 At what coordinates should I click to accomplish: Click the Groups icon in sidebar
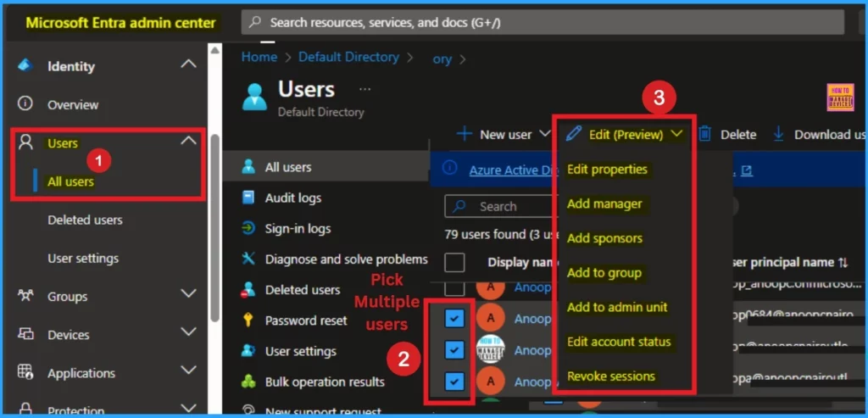coord(25,296)
